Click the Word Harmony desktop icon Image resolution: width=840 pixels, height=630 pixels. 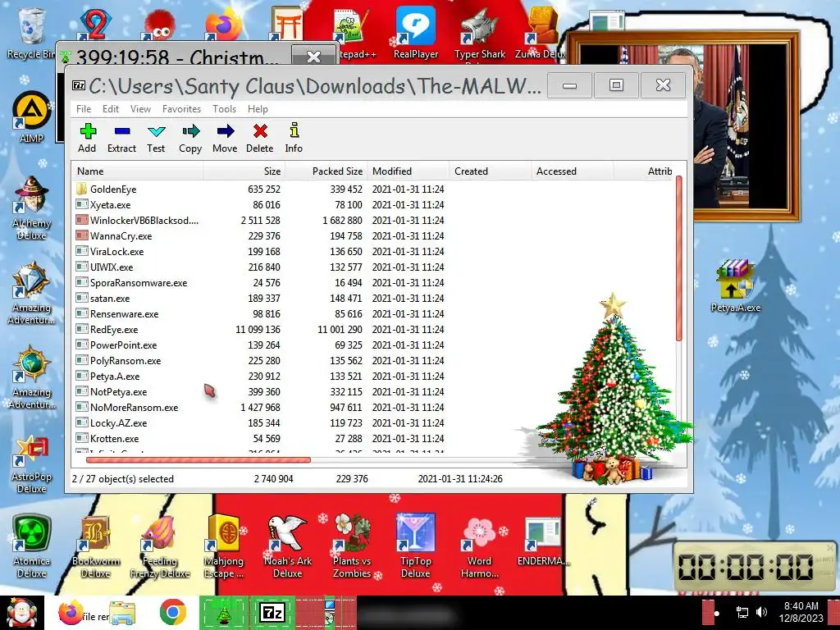pyautogui.click(x=479, y=546)
